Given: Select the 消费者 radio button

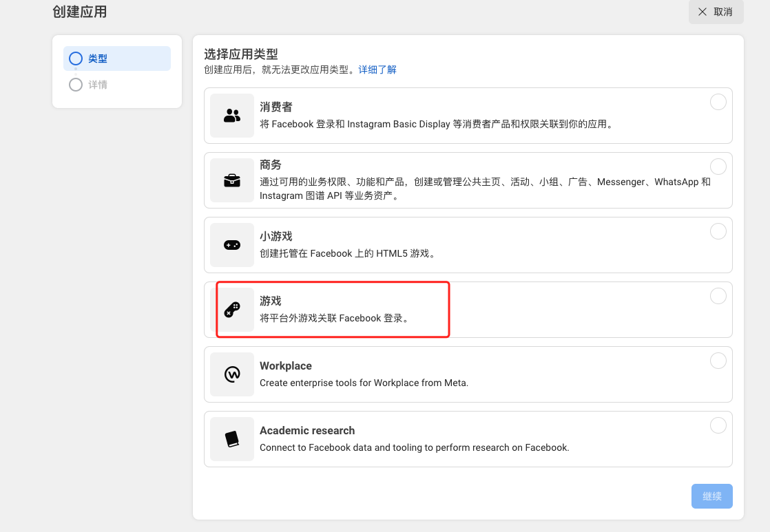Looking at the screenshot, I should [x=718, y=102].
